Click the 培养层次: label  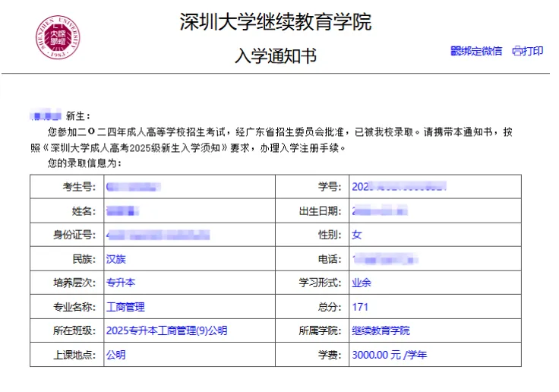[x=74, y=283]
